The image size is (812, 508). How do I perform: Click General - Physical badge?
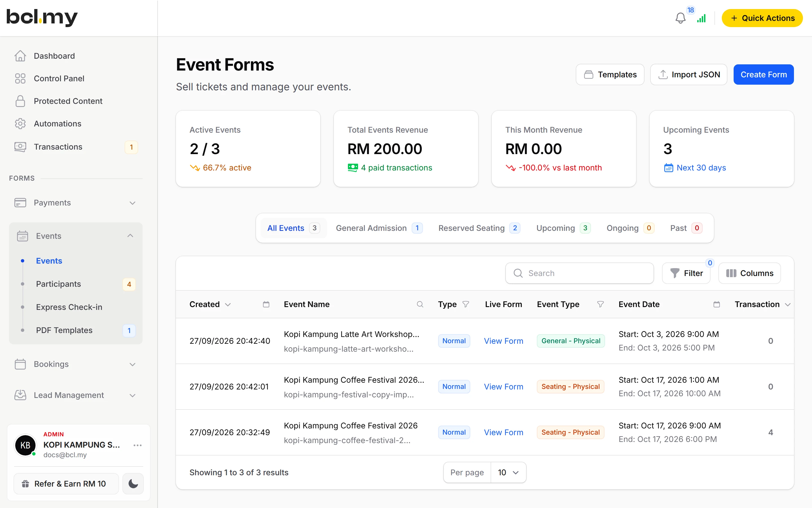[x=571, y=341]
